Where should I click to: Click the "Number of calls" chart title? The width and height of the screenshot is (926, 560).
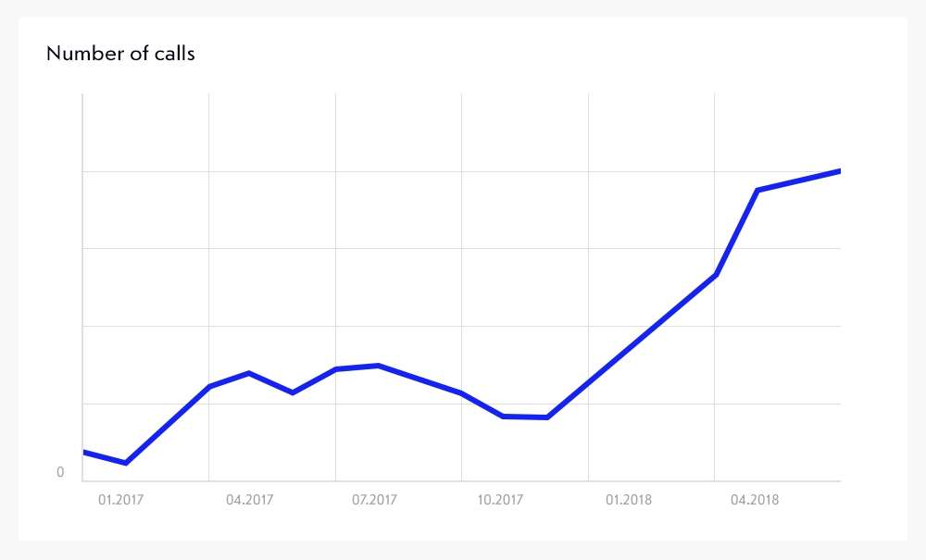tap(120, 54)
